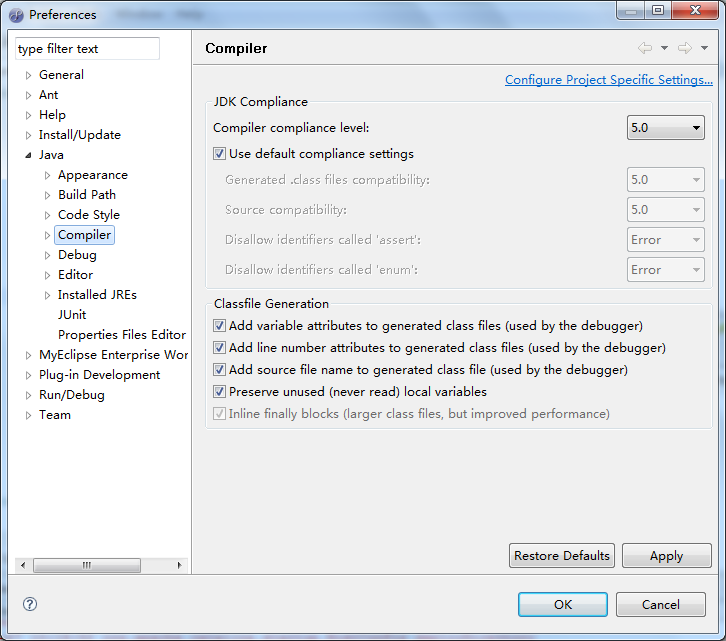Open the Compiler compliance level dropdown
The height and width of the screenshot is (641, 726).
point(665,127)
